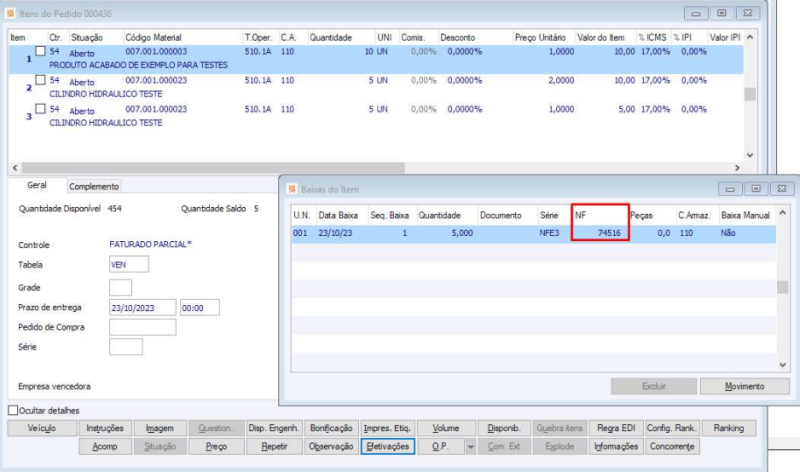Switch to the Complemento tab
This screenshot has width=800, height=472.
(x=94, y=187)
